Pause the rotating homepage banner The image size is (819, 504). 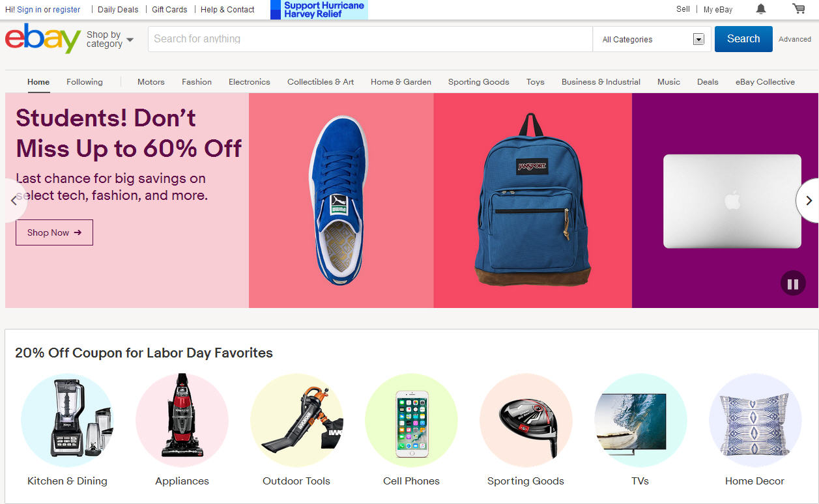(x=792, y=283)
